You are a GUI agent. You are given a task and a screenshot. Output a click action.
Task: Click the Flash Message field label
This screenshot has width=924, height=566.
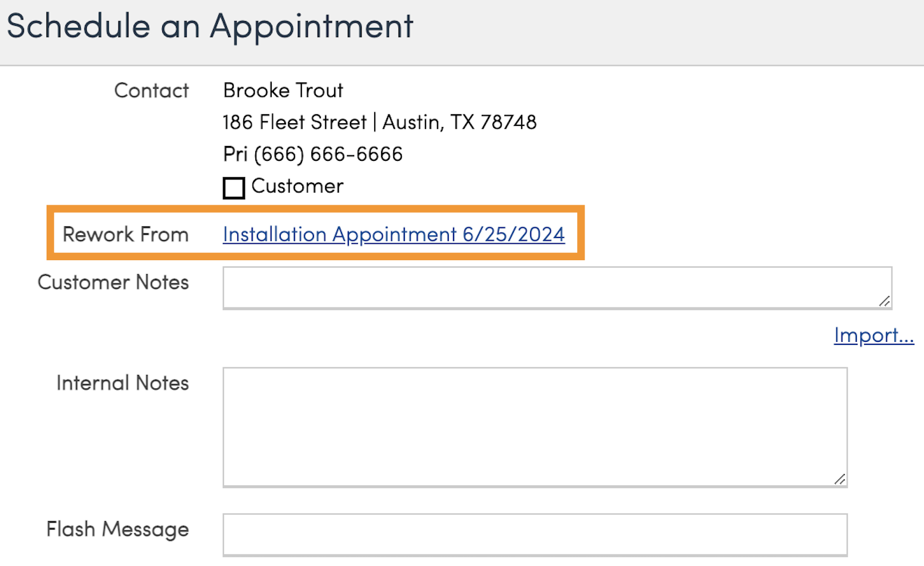click(117, 529)
